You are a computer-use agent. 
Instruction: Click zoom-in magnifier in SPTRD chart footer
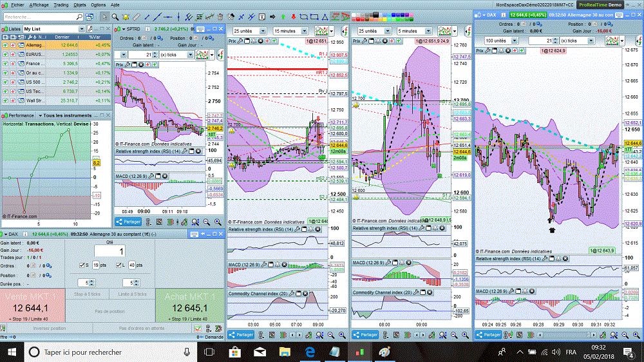tap(218, 222)
